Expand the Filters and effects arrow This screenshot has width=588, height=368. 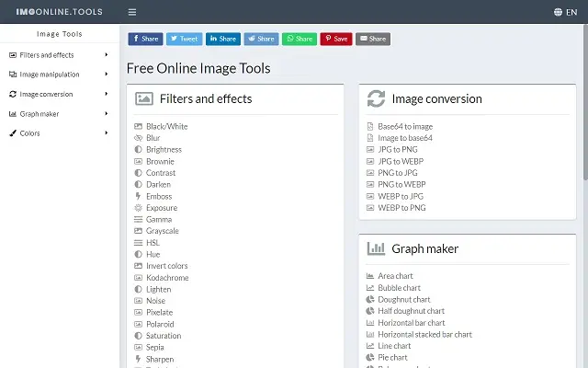tap(107, 55)
